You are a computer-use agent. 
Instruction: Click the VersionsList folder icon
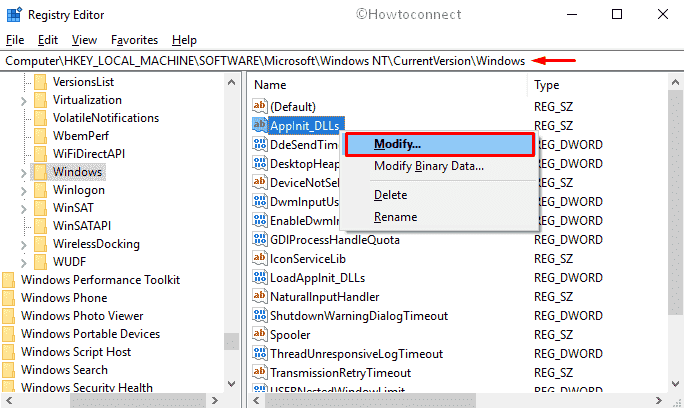click(40, 82)
